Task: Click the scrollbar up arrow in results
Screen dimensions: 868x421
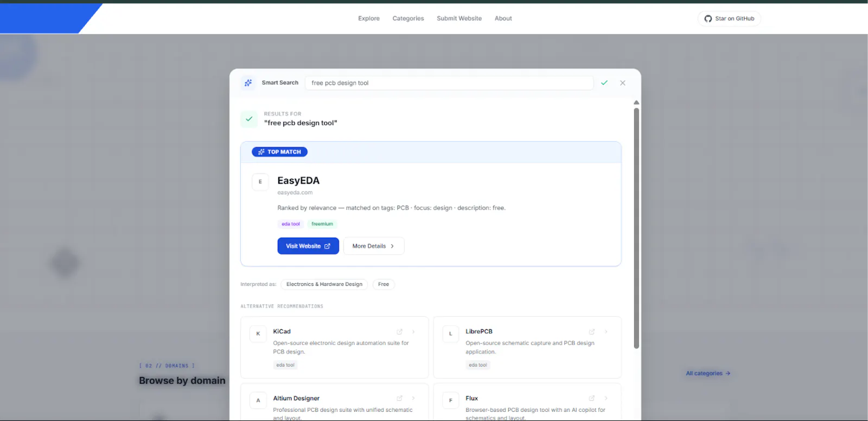Action: point(636,103)
